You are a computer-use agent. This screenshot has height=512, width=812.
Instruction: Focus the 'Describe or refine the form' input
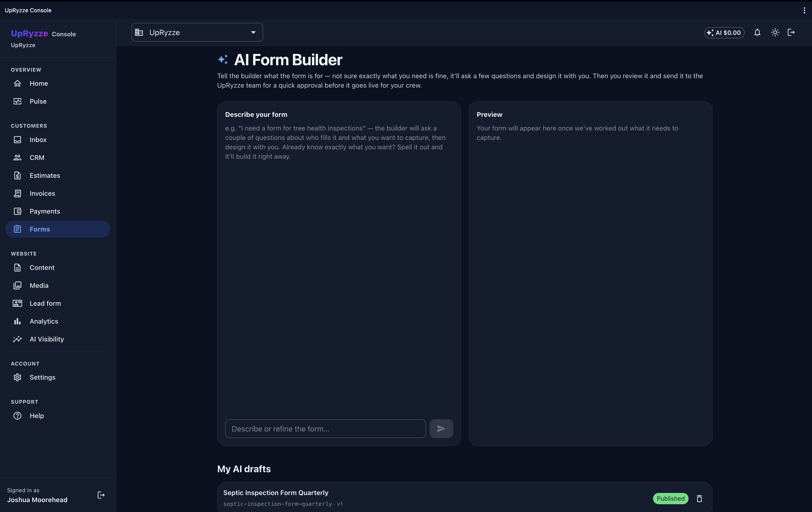325,428
